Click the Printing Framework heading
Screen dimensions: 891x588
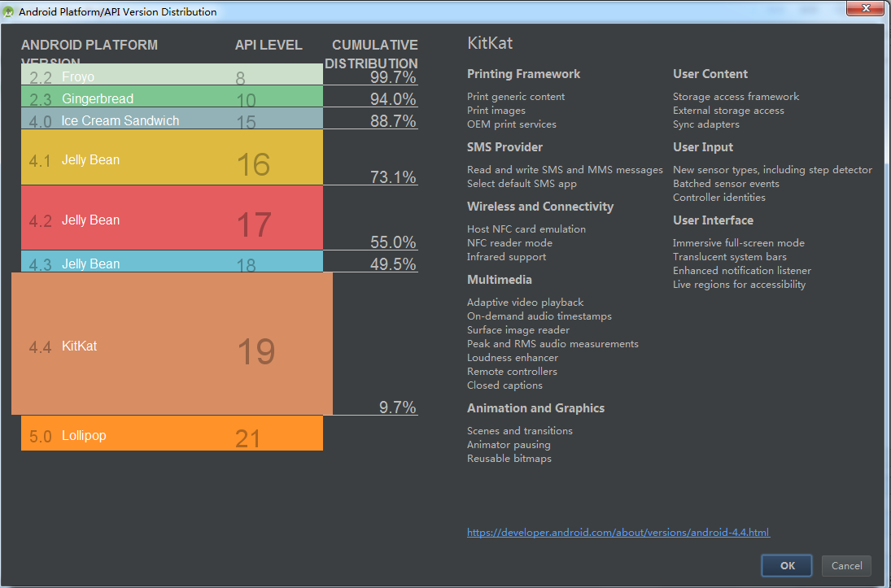coord(523,74)
